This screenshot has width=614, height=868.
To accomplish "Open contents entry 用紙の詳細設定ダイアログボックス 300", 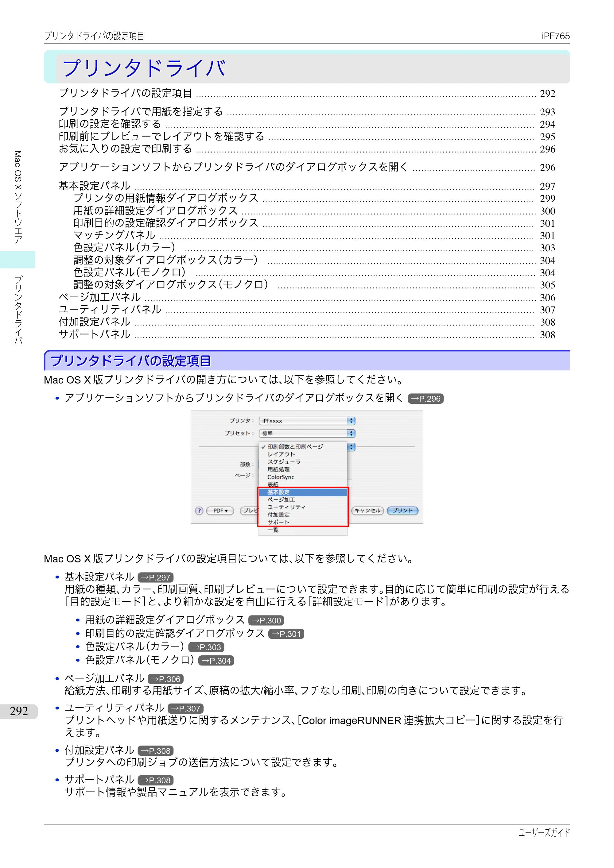I will point(314,210).
